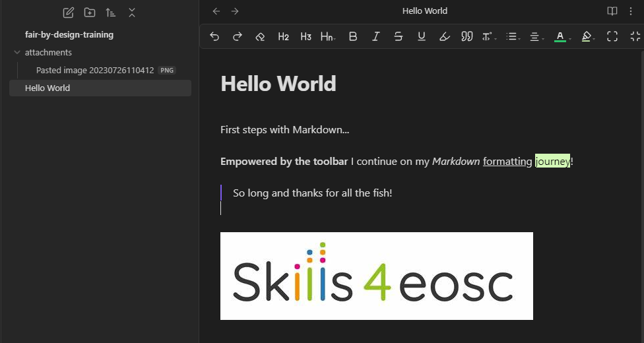Clear formatting with the eraser icon
Image resolution: width=644 pixels, height=343 pixels.
pos(260,37)
